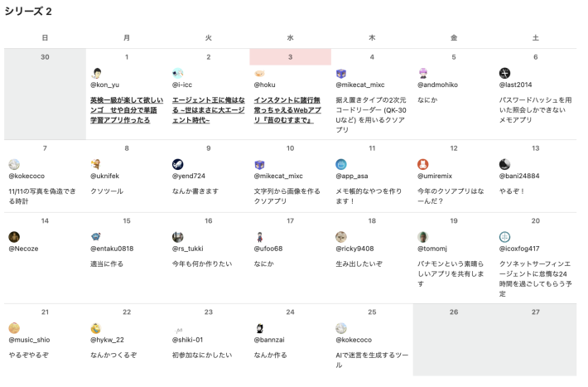This screenshot has width=588, height=387.
Task: Click @kokecoco's avatar on day 25
Action: (341, 328)
